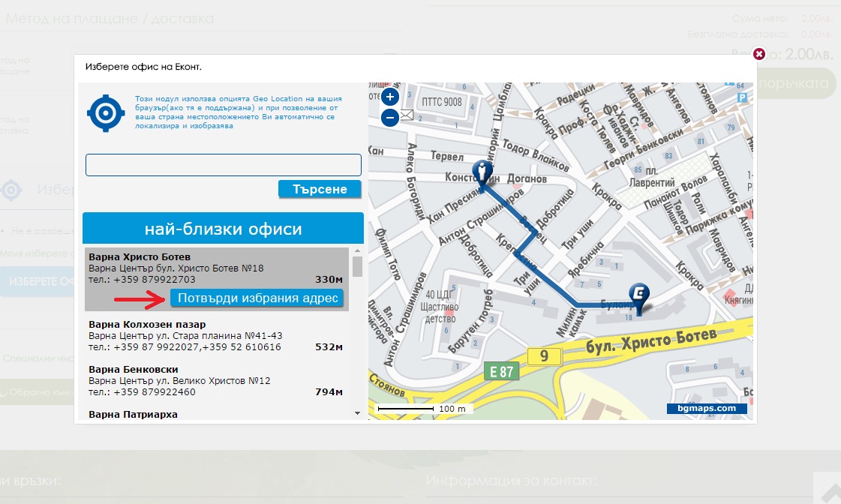Screen dimensions: 841x504
Task: Focus the office search text field
Action: (x=224, y=165)
